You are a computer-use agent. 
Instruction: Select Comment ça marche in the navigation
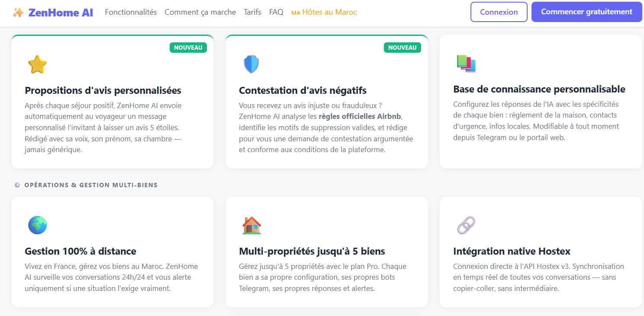tap(200, 12)
